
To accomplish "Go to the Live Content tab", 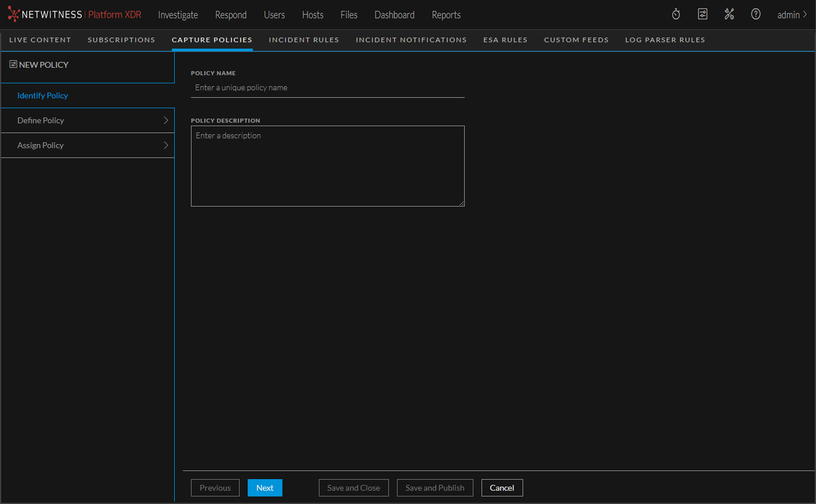I will (40, 40).
